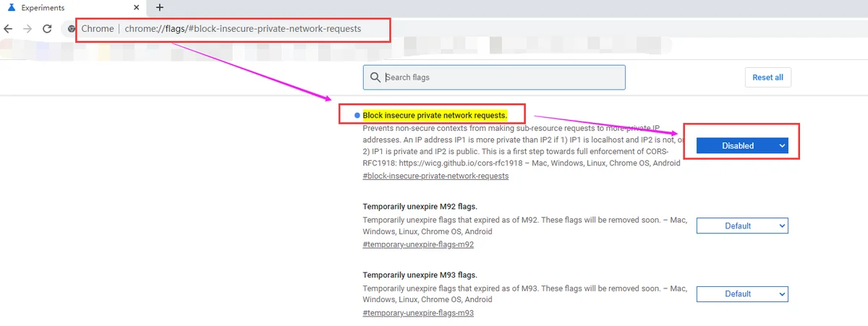
Task: Click the Search flags field
Action: (494, 77)
